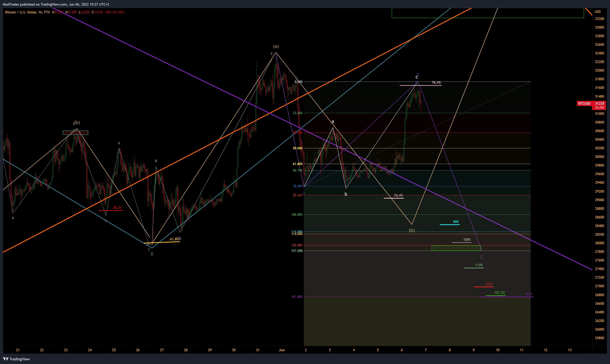Click the 21 date on time axis

(18, 350)
